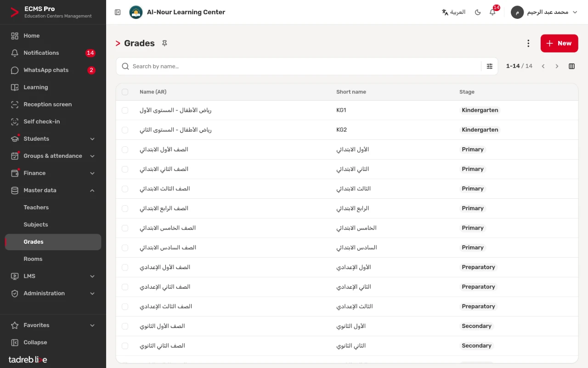
Task: Open the الصف الثالث الإعدادي grade row
Action: pyautogui.click(x=347, y=306)
